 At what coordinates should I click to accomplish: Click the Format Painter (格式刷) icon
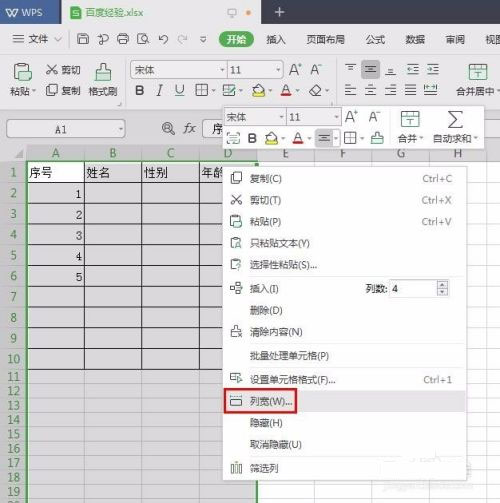(x=103, y=72)
